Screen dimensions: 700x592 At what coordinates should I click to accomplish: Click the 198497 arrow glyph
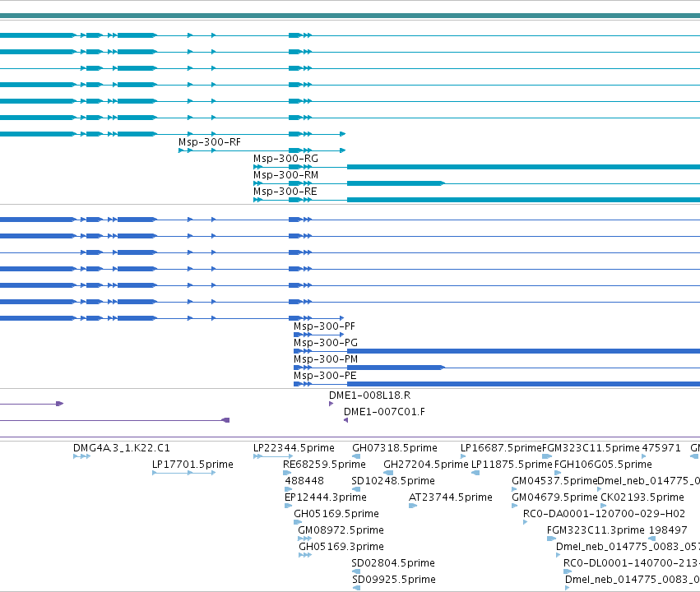[x=652, y=539]
